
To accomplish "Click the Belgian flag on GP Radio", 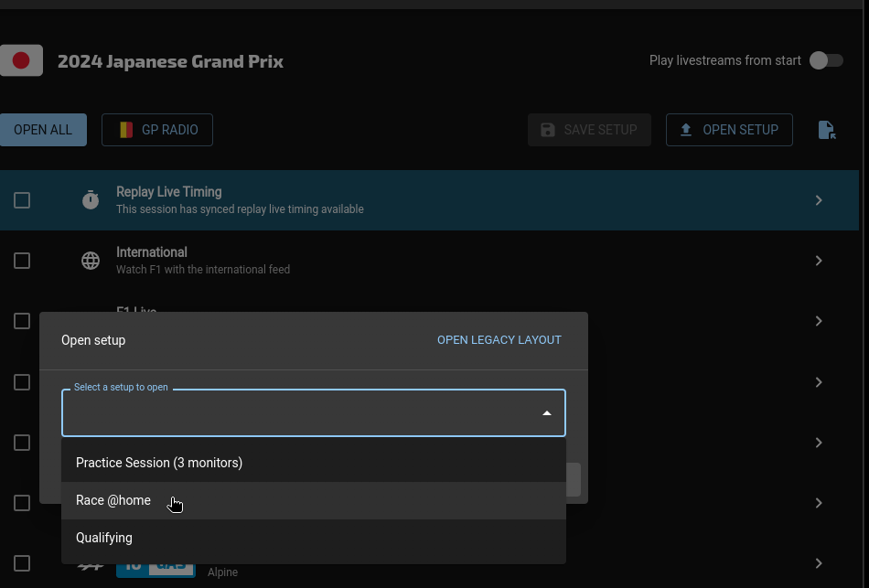I will [x=126, y=130].
